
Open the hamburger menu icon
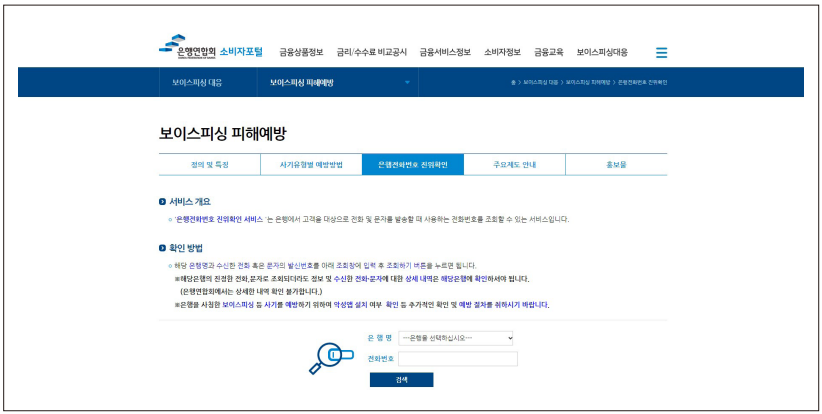(x=661, y=52)
